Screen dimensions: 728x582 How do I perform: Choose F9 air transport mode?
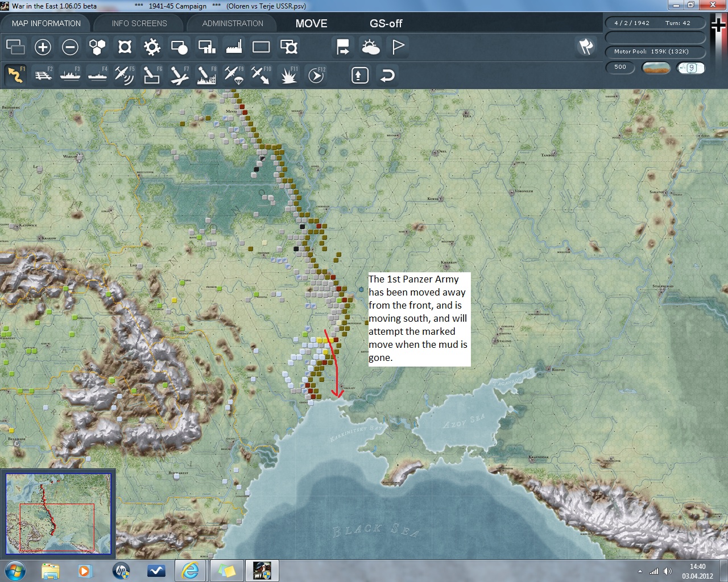234,75
